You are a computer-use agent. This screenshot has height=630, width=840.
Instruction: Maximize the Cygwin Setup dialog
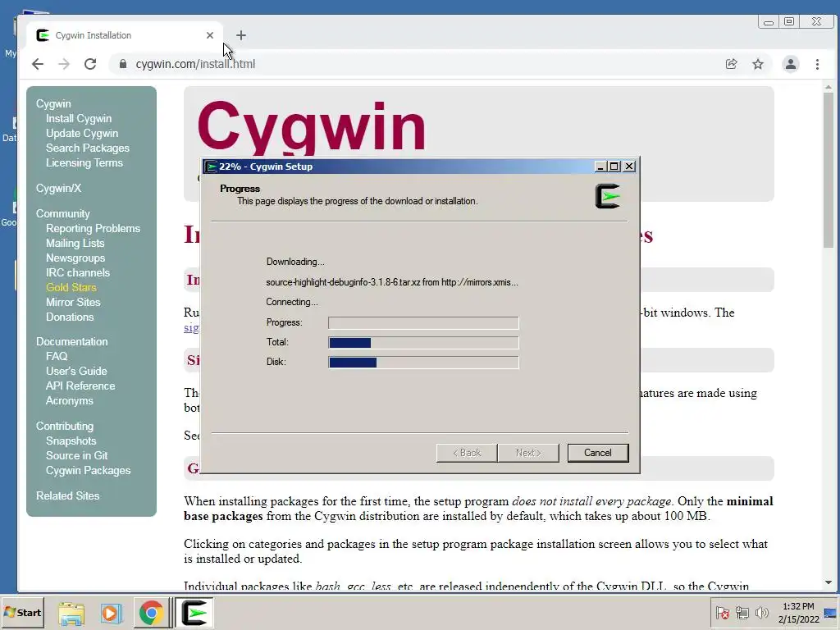[x=614, y=167]
